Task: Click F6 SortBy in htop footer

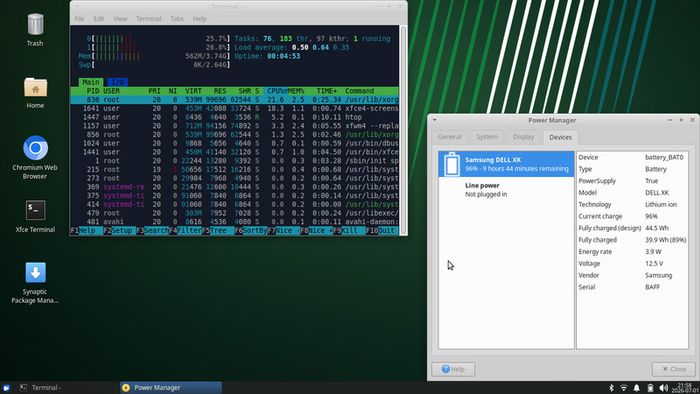Action: [251, 230]
